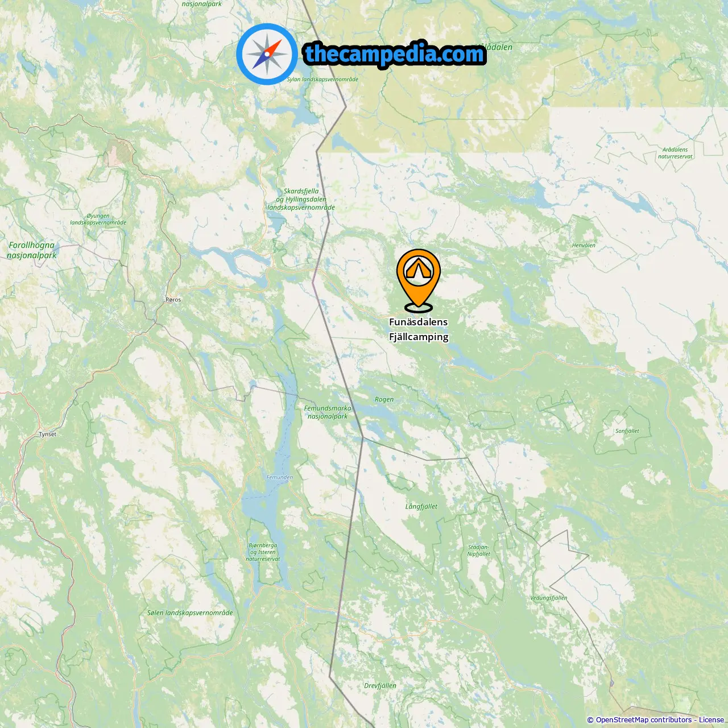Click the Sonfjället park label
728x728 pixels.
click(627, 431)
